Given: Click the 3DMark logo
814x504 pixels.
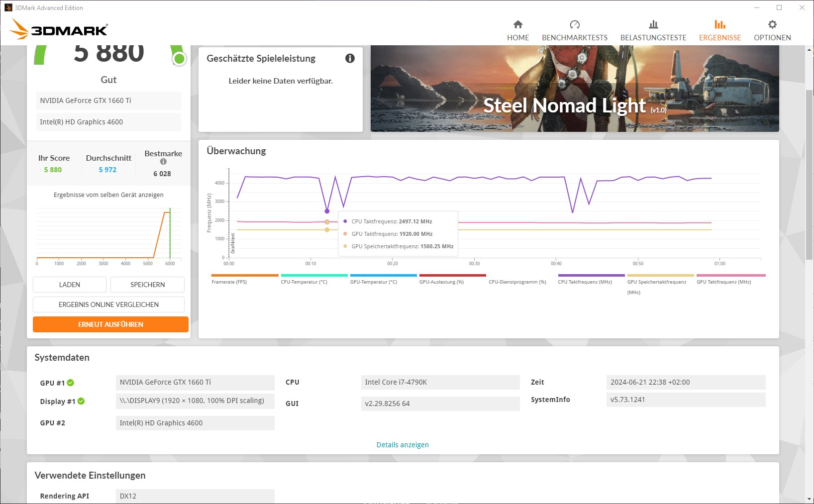Looking at the screenshot, I should click(59, 29).
